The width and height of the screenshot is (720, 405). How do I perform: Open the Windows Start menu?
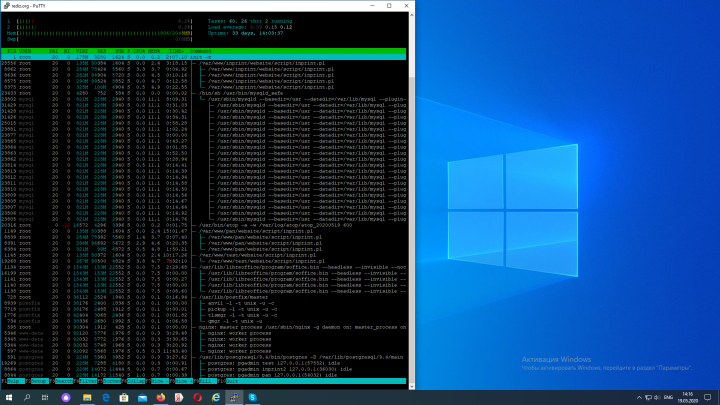(9, 397)
